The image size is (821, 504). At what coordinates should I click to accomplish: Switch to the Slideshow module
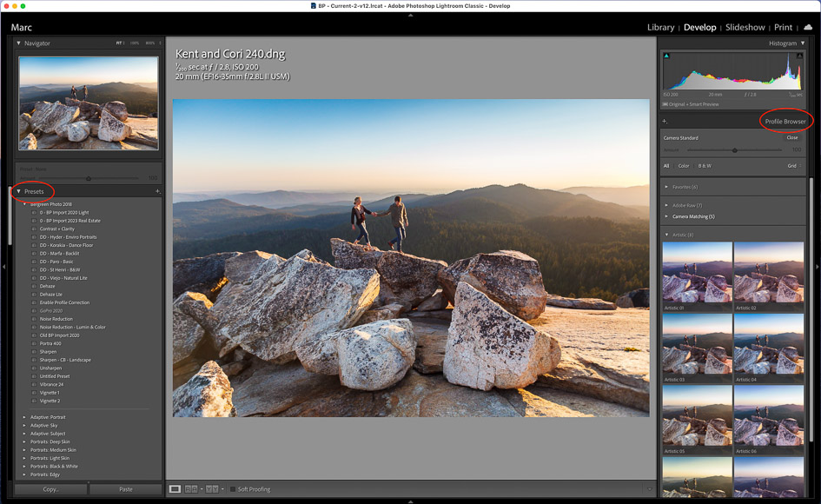click(x=745, y=27)
